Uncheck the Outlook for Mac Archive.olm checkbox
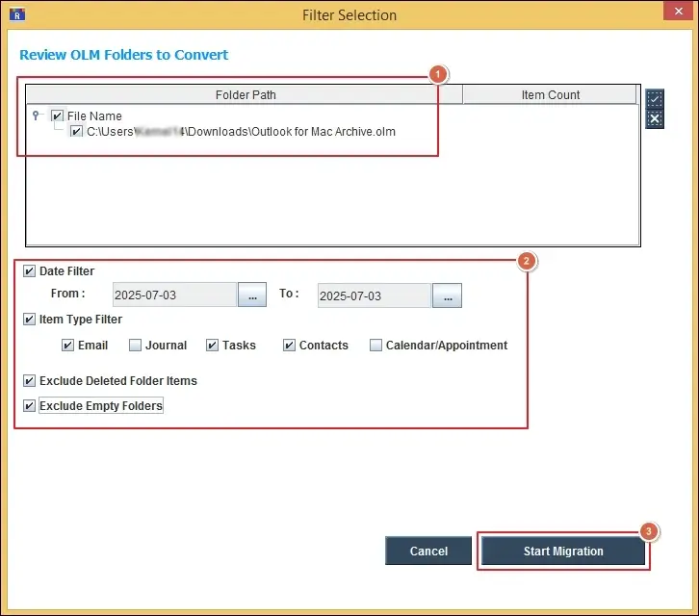The width and height of the screenshot is (699, 616). tap(76, 132)
